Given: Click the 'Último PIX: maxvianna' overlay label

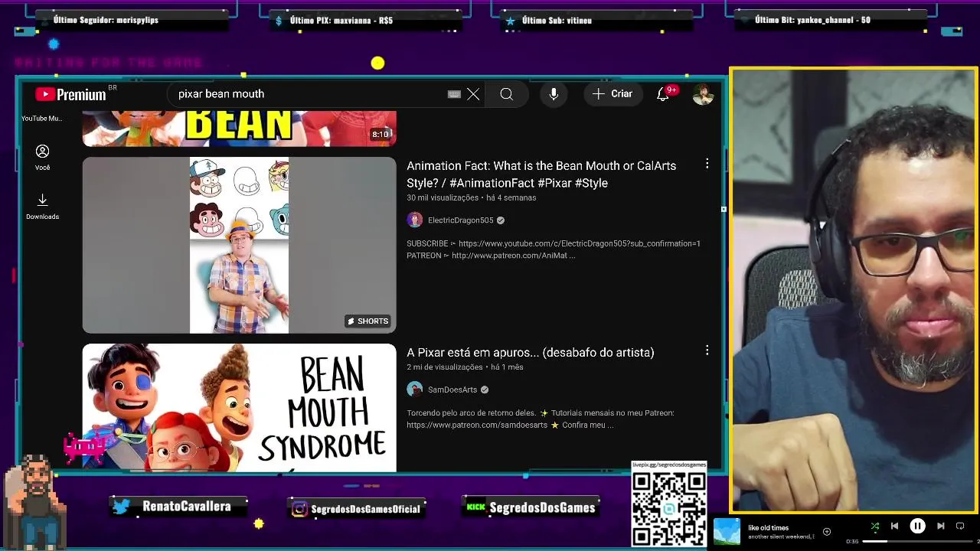Looking at the screenshot, I should (x=366, y=21).
